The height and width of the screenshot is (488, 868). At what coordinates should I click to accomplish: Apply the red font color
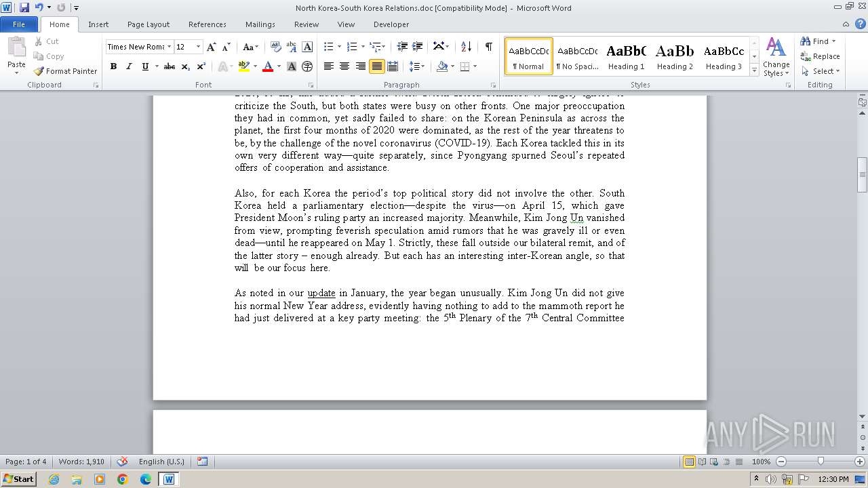pyautogui.click(x=268, y=66)
